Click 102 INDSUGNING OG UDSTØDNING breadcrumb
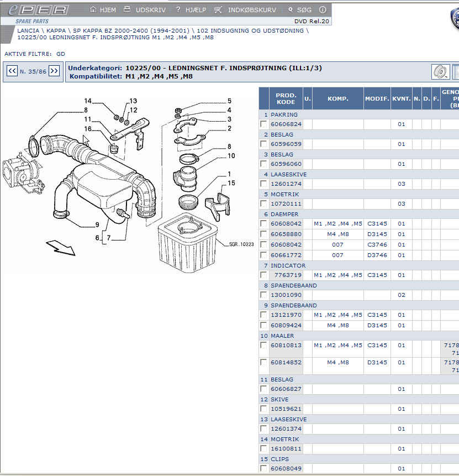This screenshot has width=459, height=476. (x=250, y=30)
